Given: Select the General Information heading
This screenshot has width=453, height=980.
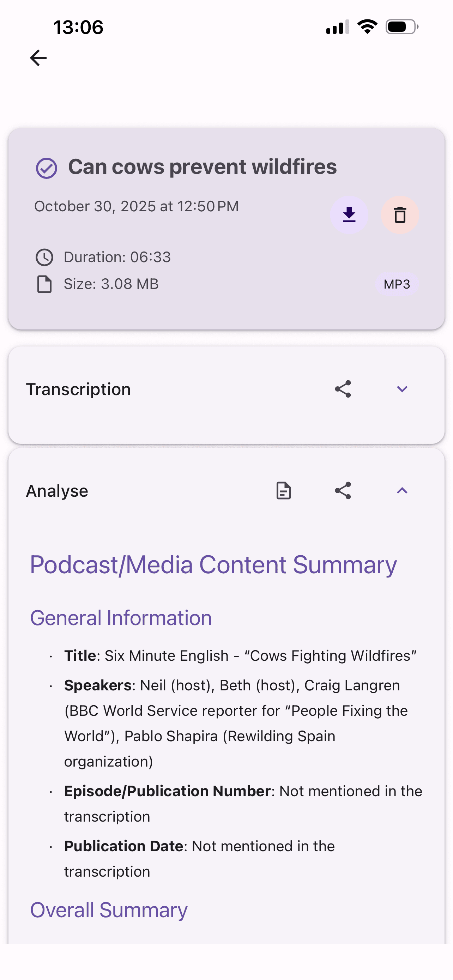Looking at the screenshot, I should pos(121,618).
